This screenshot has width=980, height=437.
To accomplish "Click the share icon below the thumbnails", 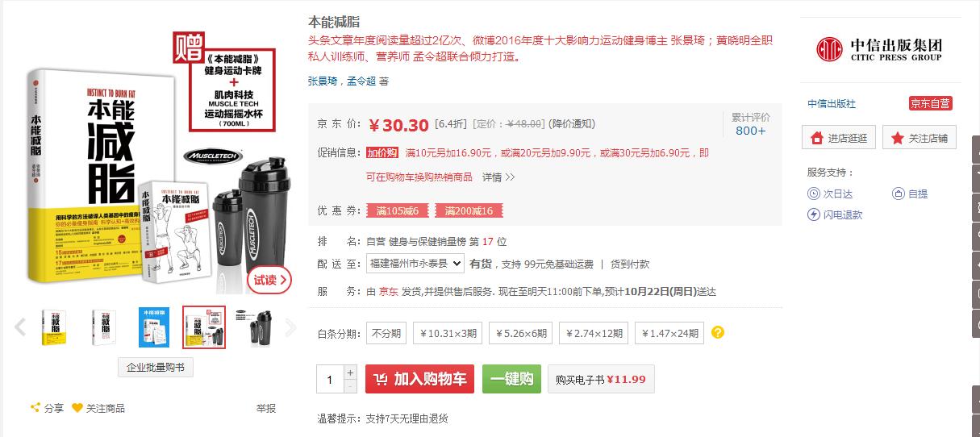I will point(35,408).
